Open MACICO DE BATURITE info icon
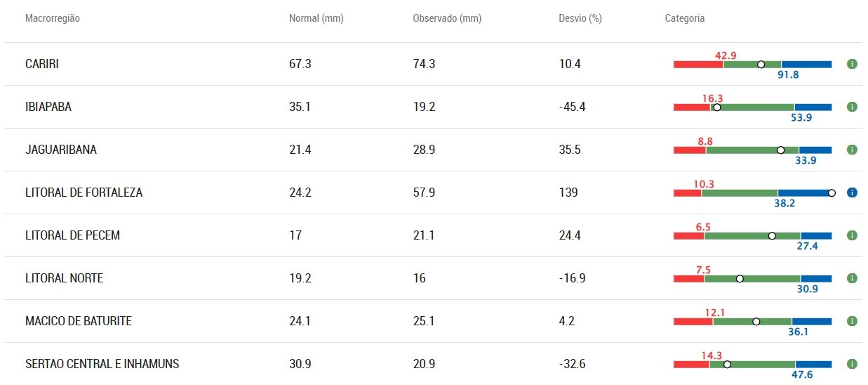Screen dimensions: 868x385 [852, 321]
